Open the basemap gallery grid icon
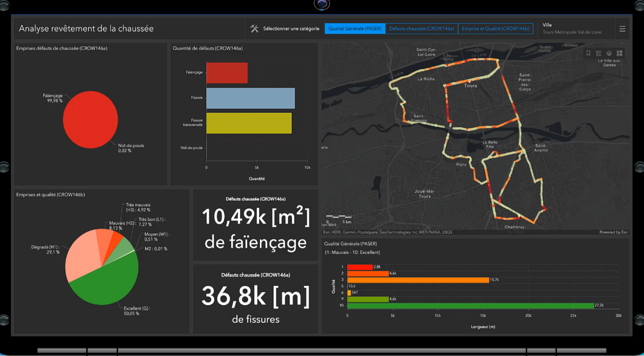Image resolution: width=644 pixels, height=356 pixels. [x=620, y=53]
